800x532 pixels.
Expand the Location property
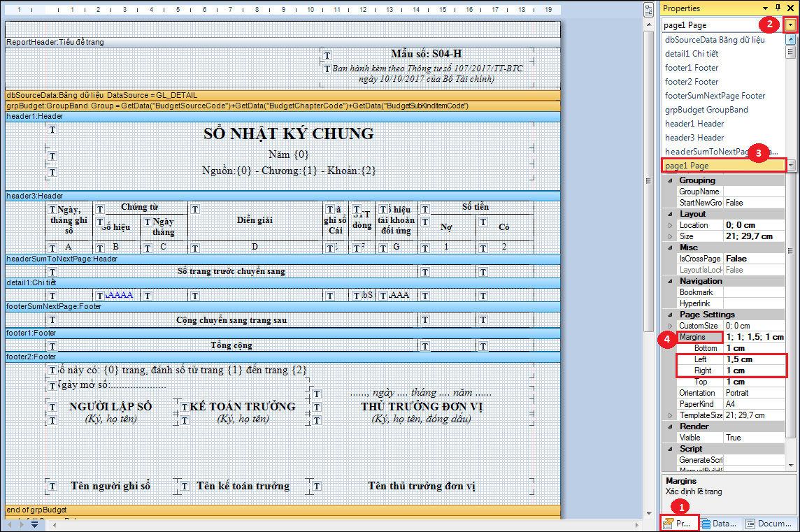[x=671, y=225]
